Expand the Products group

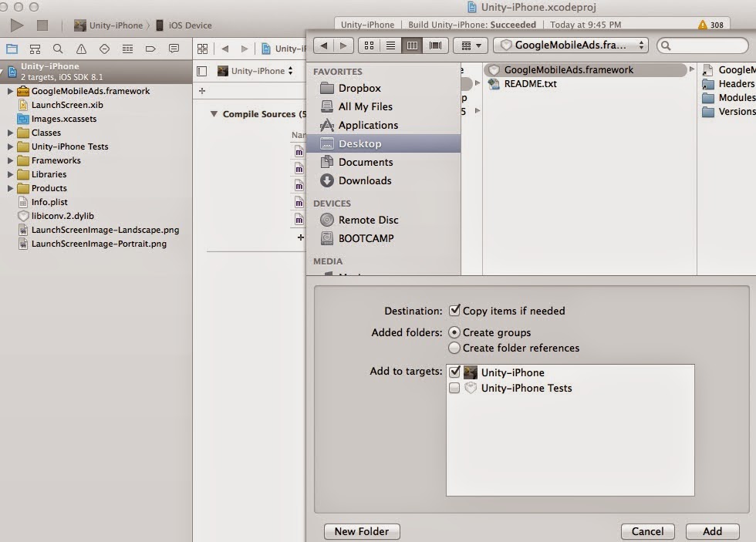pos(9,188)
